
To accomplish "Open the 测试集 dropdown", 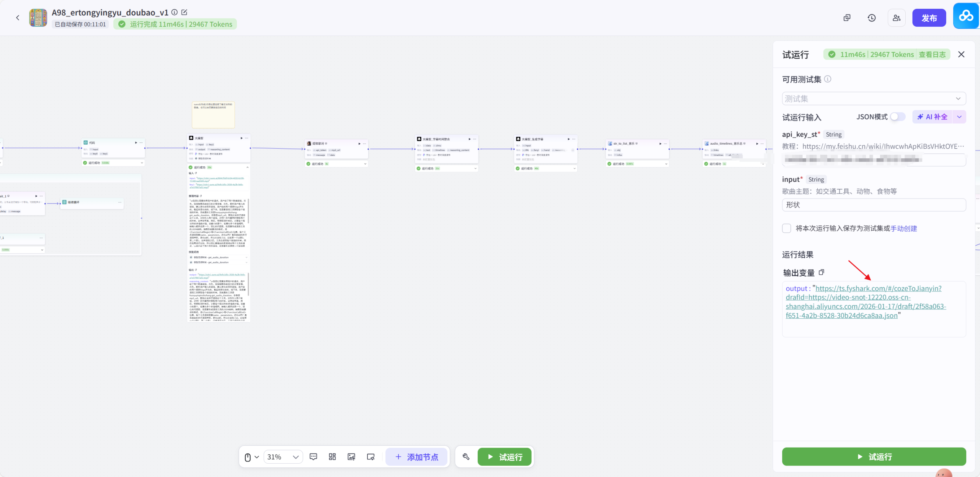I will (874, 99).
